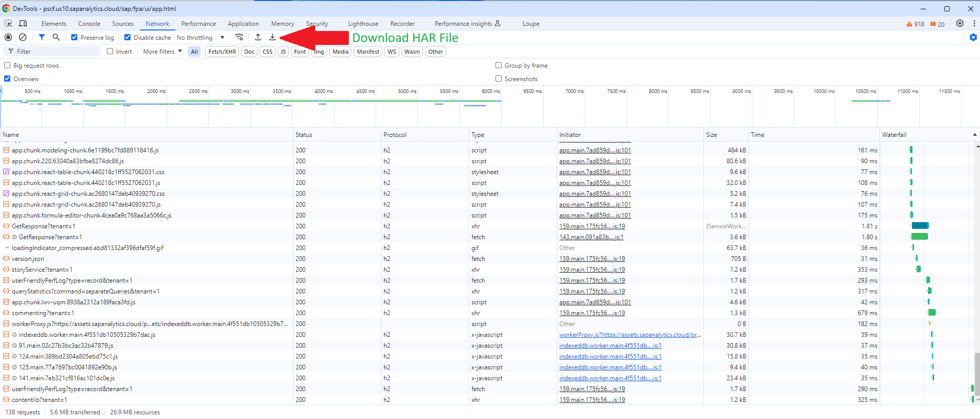Open DevTools more options kebab menu
Image resolution: width=980 pixels, height=419 pixels.
point(974,24)
